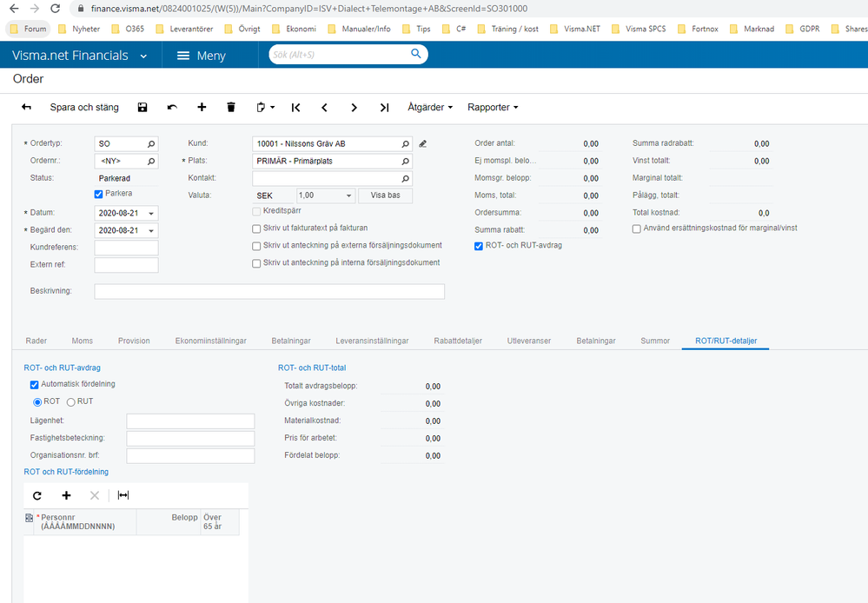Go to the previous record
Viewport: 868px width, 603px height.
point(324,108)
